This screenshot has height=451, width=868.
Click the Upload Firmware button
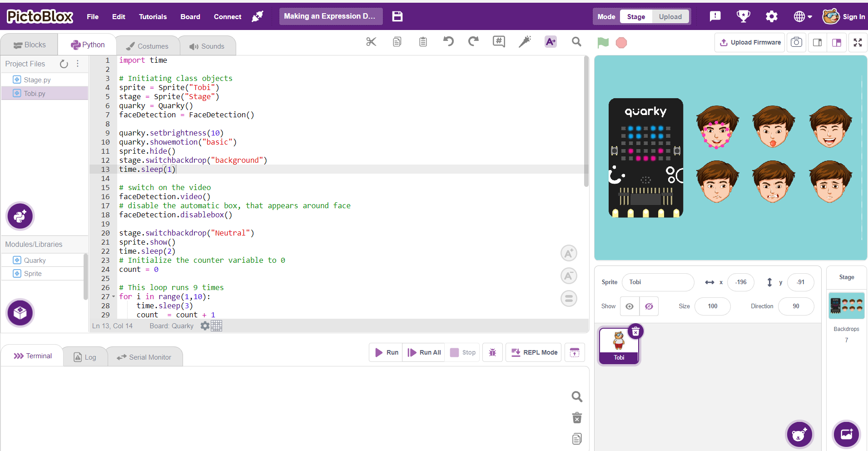(750, 42)
